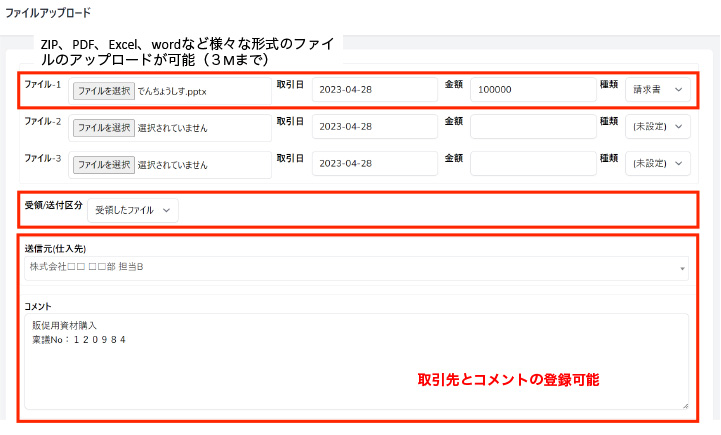Image resolution: width=721 pixels, height=435 pixels.
Task: Click the arrow on the supplier combo box
Action: coord(682,269)
